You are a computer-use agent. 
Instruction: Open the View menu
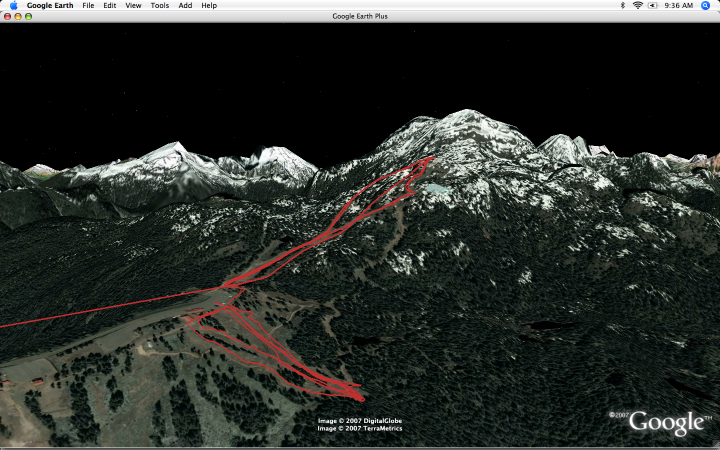tap(133, 6)
